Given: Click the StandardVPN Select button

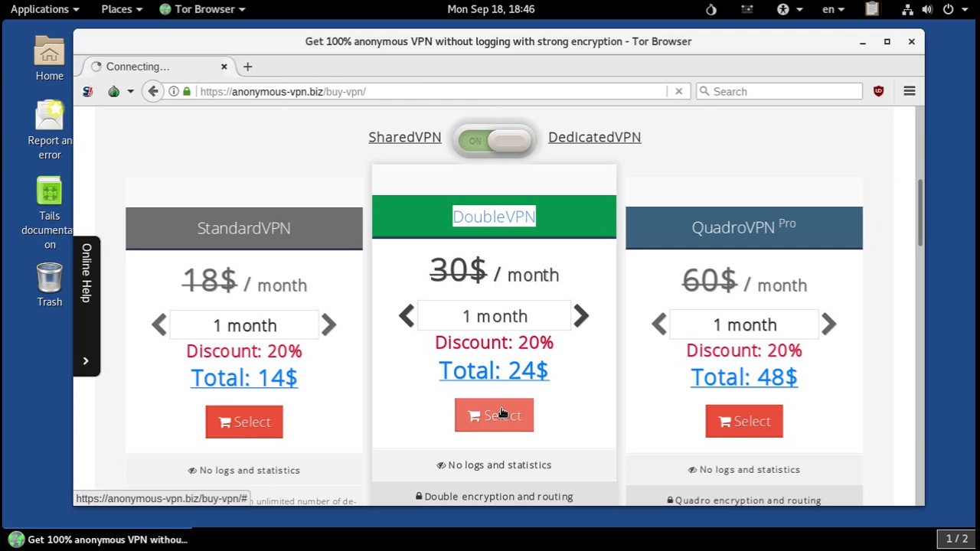Looking at the screenshot, I should pos(244,422).
